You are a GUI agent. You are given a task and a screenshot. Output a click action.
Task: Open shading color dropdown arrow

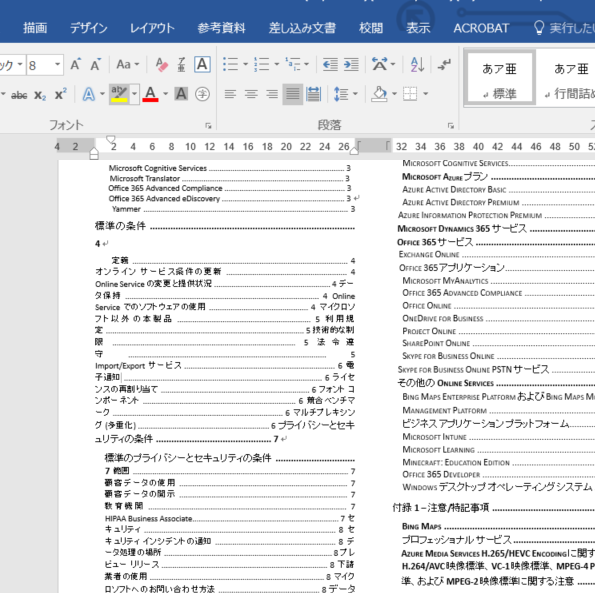[394, 94]
